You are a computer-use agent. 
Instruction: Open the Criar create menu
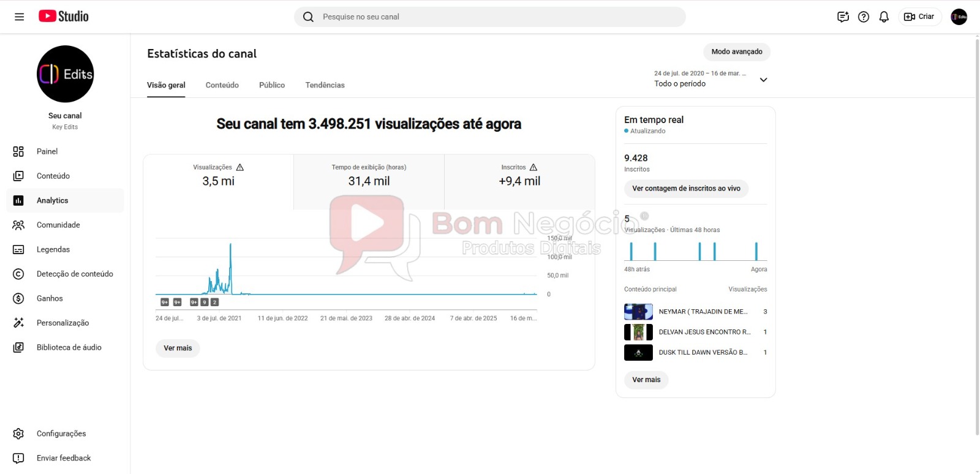coord(919,17)
